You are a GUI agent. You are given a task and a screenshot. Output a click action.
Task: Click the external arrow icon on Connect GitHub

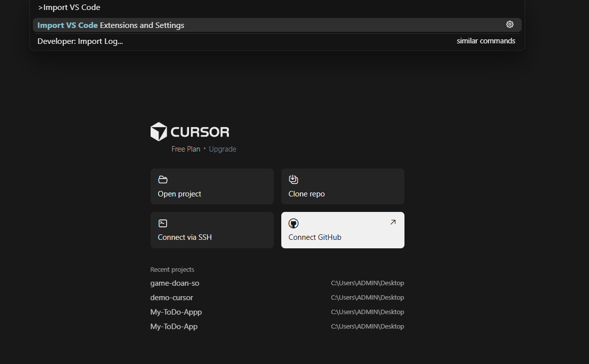[x=393, y=222]
